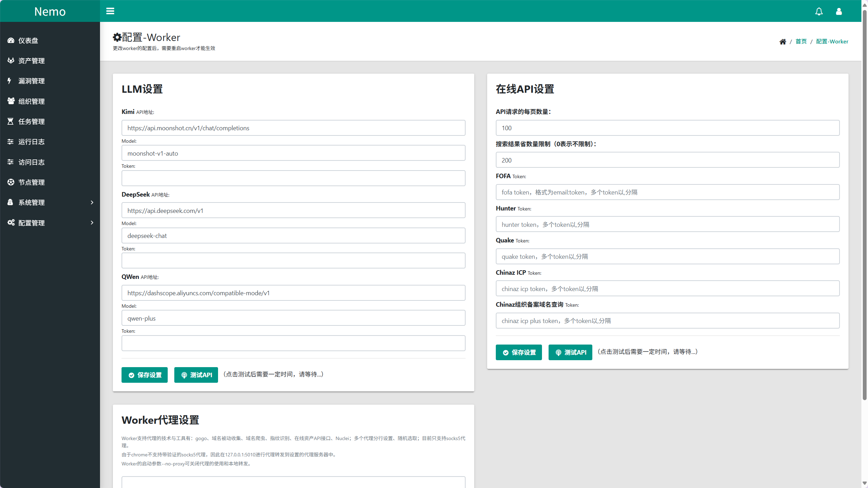Focus the FOFA Token input field
This screenshot has height=488, width=868.
pos(667,192)
